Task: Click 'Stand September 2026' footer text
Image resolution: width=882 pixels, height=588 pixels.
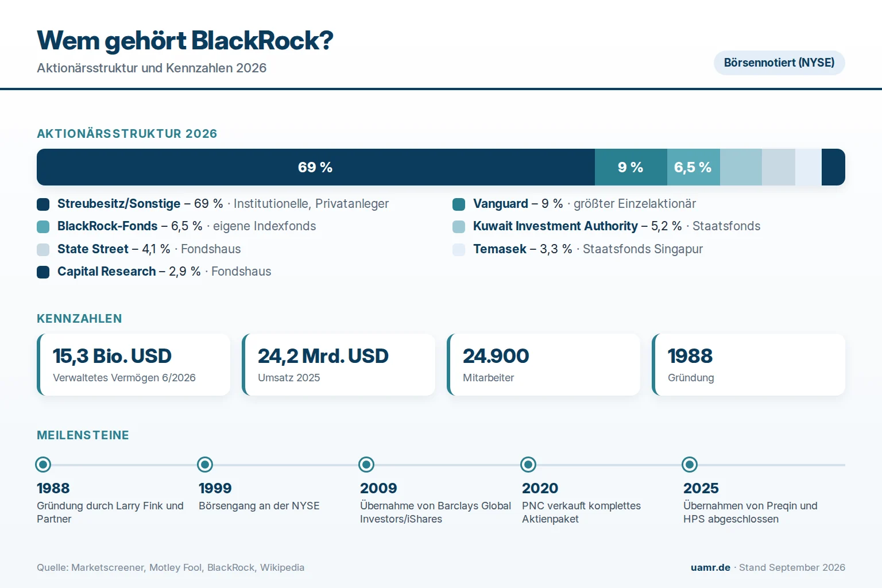Action: (792, 567)
